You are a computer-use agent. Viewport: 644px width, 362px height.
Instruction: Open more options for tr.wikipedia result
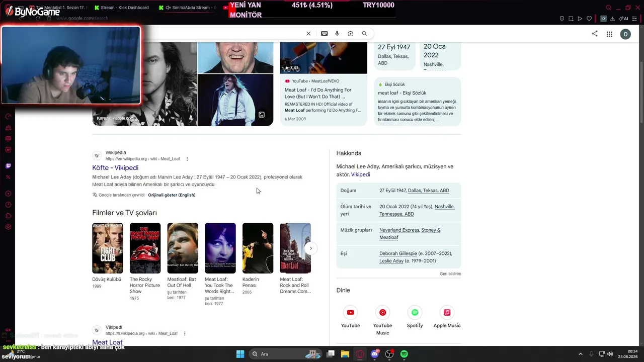(x=185, y=333)
